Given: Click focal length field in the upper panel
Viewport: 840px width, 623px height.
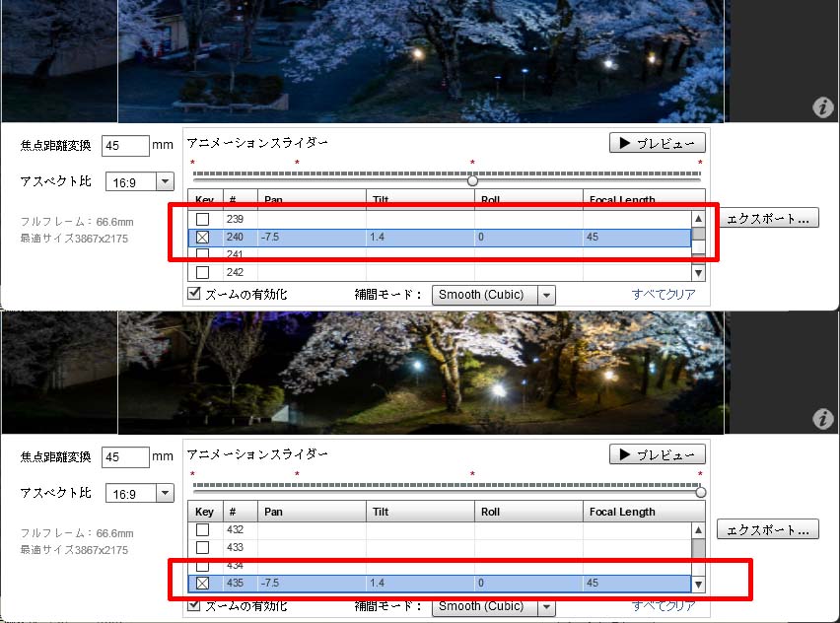Looking at the screenshot, I should (125, 146).
